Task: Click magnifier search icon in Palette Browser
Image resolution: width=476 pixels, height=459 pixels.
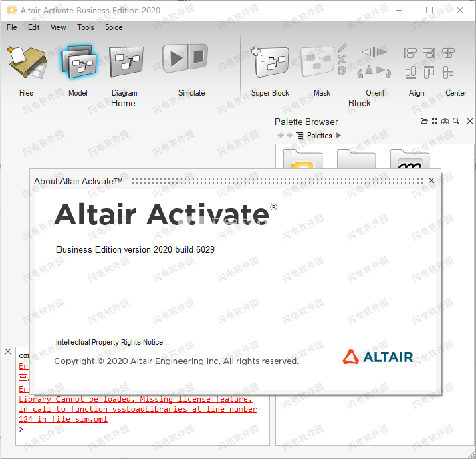Action: click(x=456, y=121)
